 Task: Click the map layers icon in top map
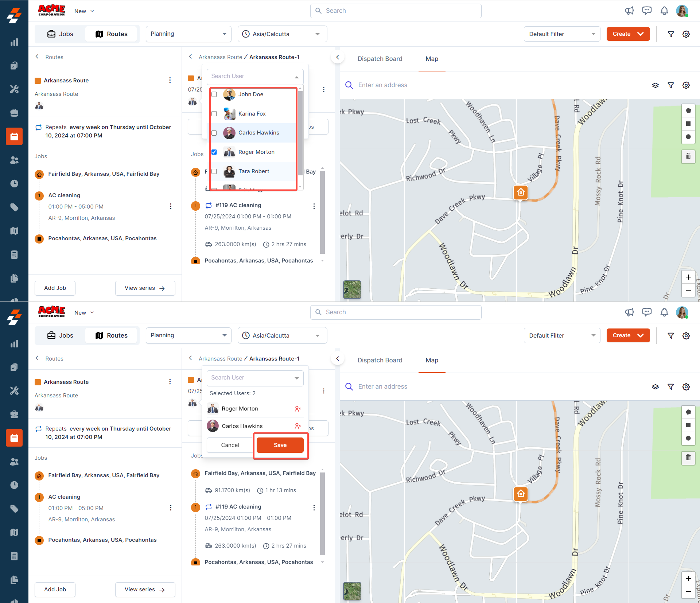tap(655, 85)
